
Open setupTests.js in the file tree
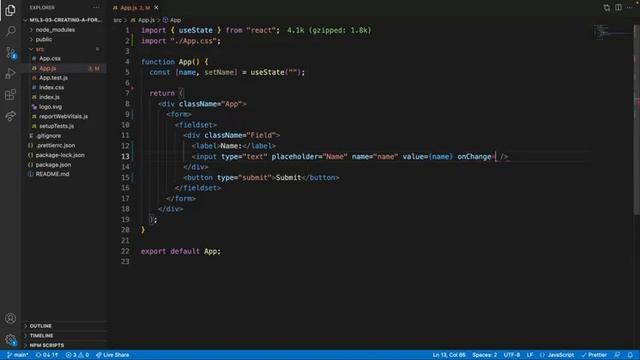click(64, 126)
